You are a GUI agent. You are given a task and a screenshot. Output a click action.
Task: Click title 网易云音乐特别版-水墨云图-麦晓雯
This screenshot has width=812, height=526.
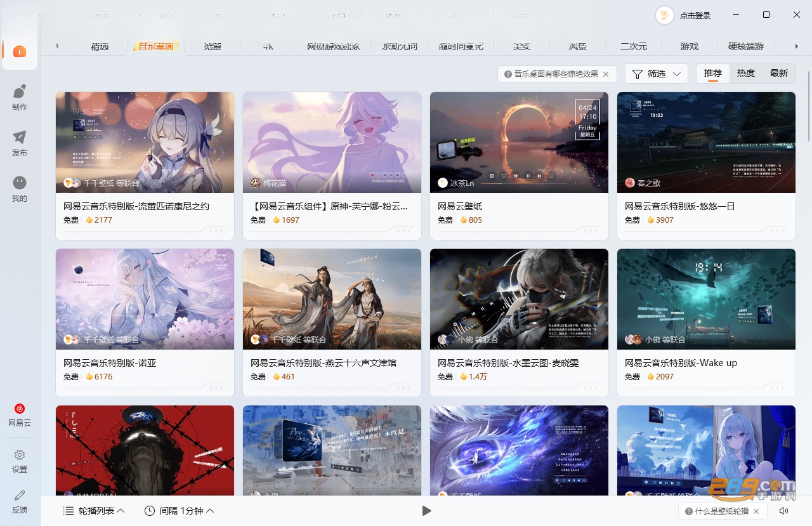(508, 363)
